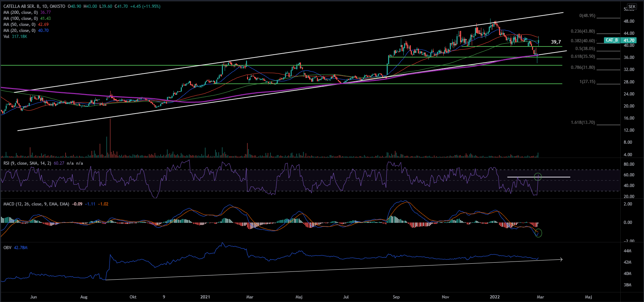Image resolution: width=644 pixels, height=302 pixels.
Task: Click the 1.618(13.70) Fibonacci extension label
Action: tap(583, 122)
